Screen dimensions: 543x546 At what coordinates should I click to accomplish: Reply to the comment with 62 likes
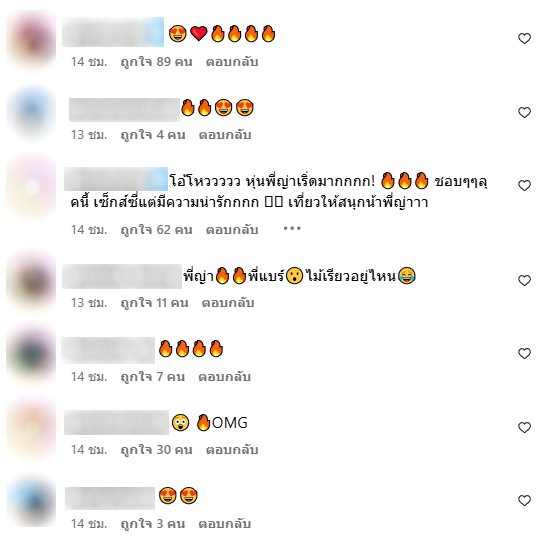(x=232, y=230)
